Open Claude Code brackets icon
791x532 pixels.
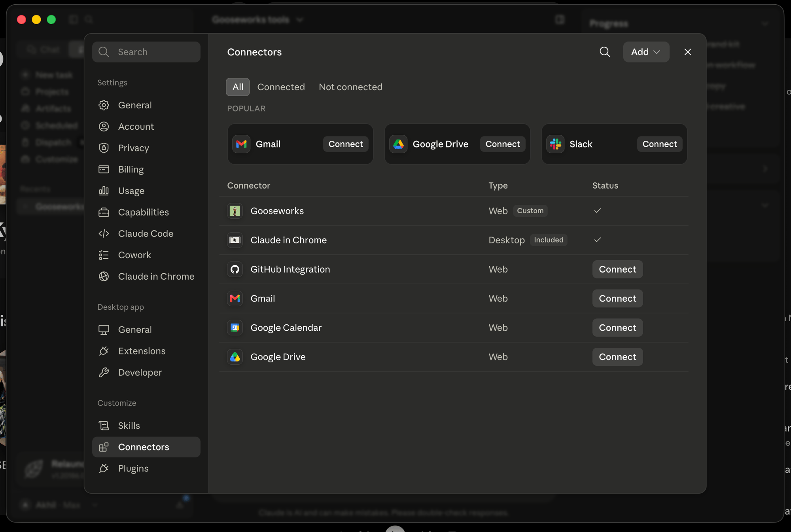coord(104,233)
